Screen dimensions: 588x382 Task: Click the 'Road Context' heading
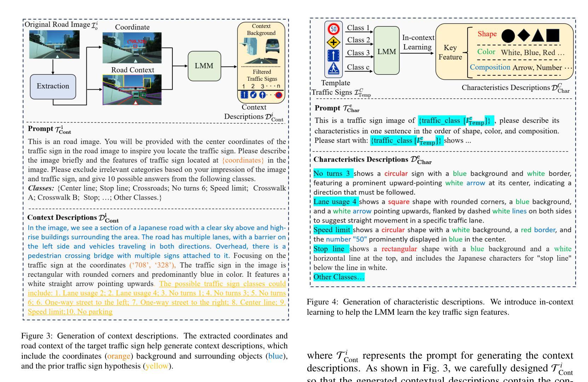pyautogui.click(x=133, y=70)
